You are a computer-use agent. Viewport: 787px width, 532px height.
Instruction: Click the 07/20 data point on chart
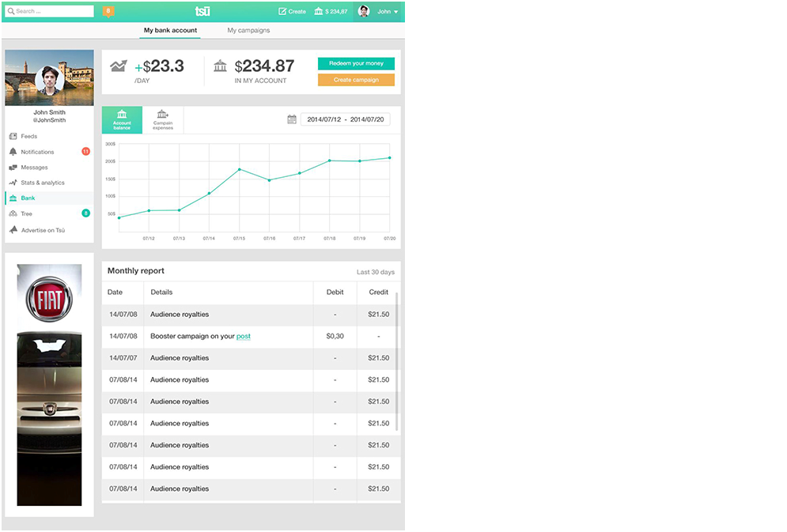pyautogui.click(x=390, y=158)
